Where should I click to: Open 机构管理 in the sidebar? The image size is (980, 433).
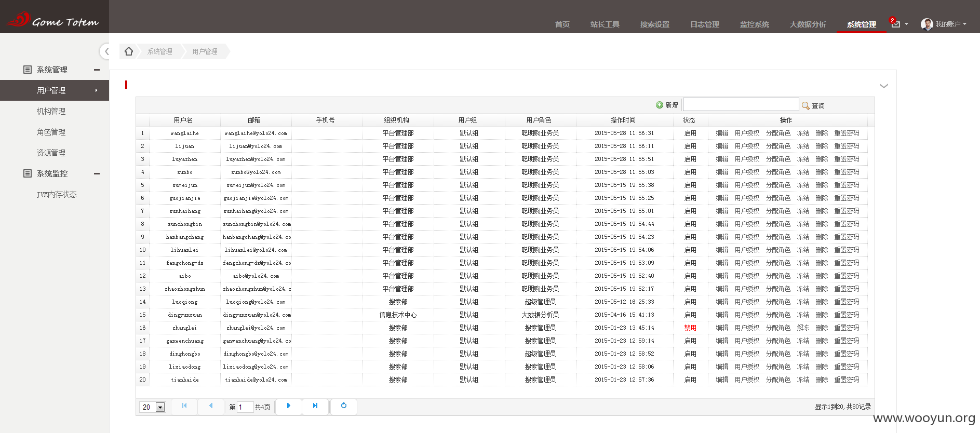click(51, 111)
